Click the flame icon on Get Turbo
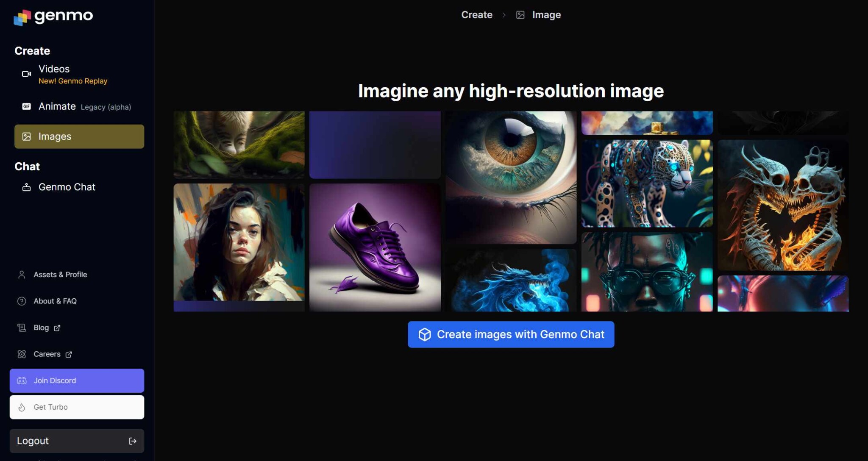The image size is (868, 461). [22, 407]
